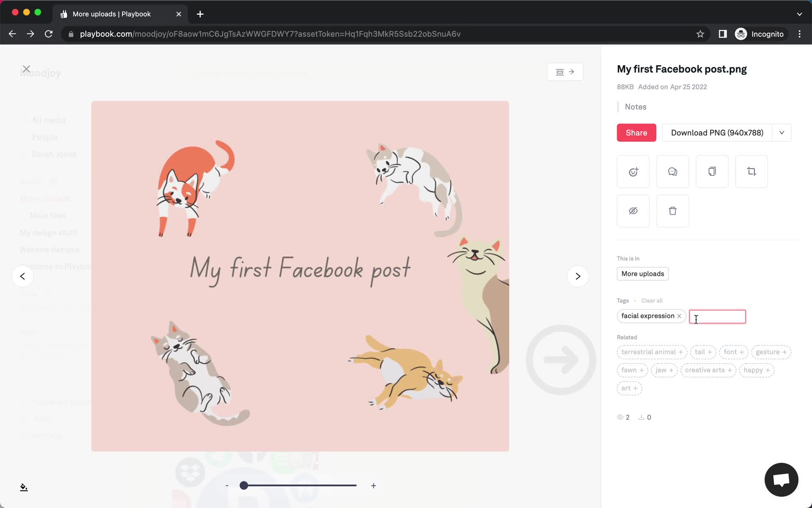The image size is (812, 508).
Task: Click the facial expression tag close
Action: point(680,316)
